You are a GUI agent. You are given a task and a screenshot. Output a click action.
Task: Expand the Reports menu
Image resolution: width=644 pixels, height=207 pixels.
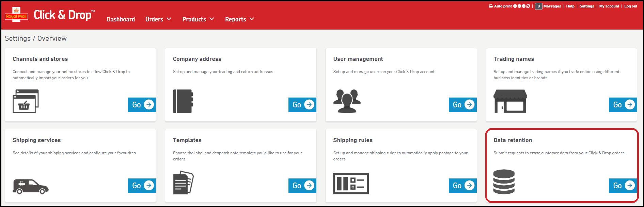point(240,19)
